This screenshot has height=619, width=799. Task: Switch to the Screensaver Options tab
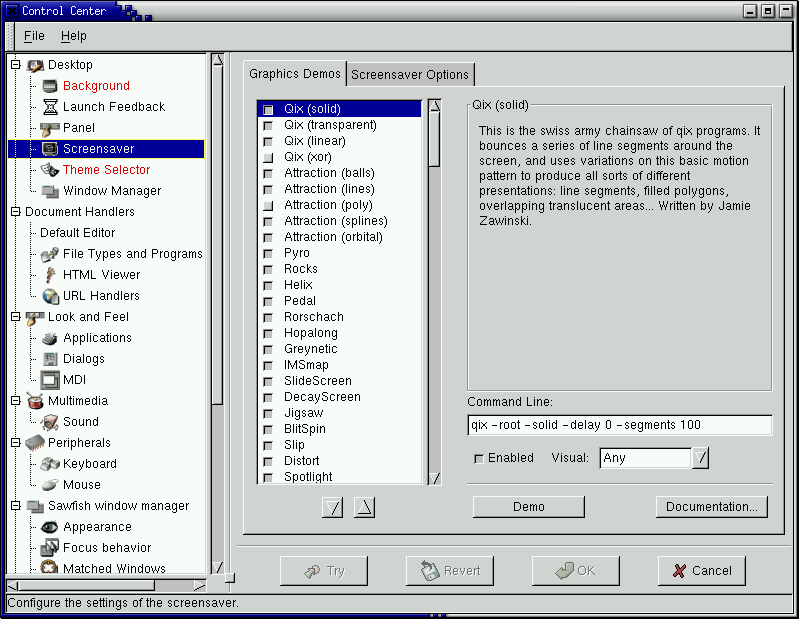click(x=410, y=75)
